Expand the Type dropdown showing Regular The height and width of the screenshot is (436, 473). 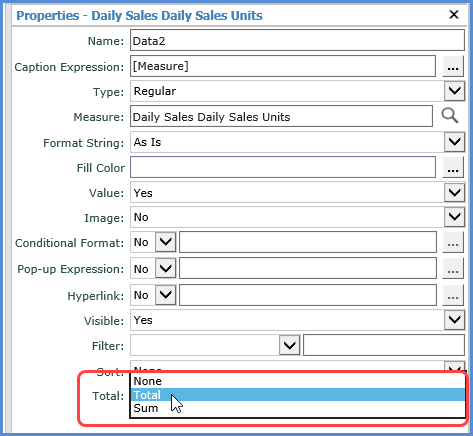[455, 91]
